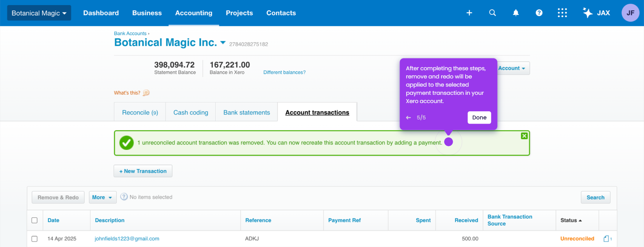Open the johnfields1223@gmail.com transaction
The height and width of the screenshot is (247, 644).
(127, 239)
